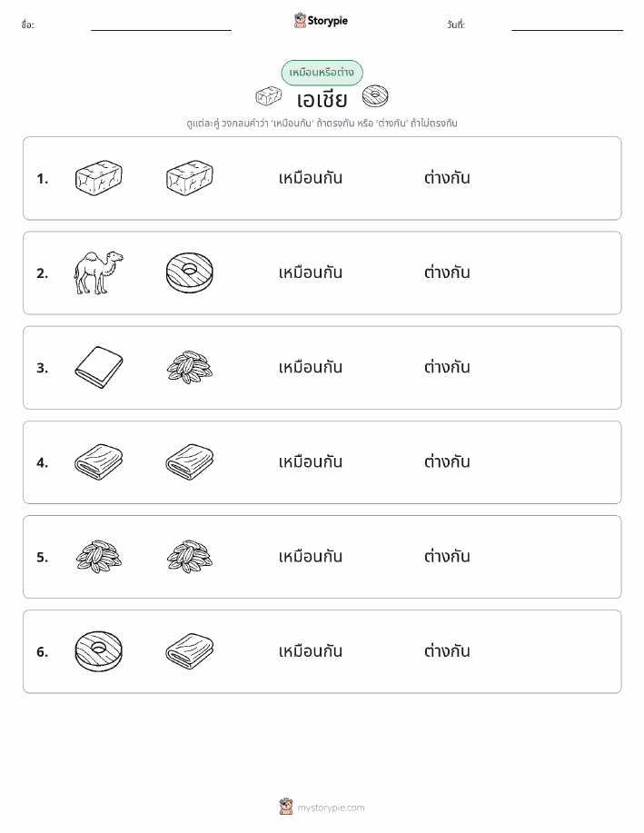The image size is (644, 833).
Task: Click the first stone block in row 1
Action: tap(98, 178)
